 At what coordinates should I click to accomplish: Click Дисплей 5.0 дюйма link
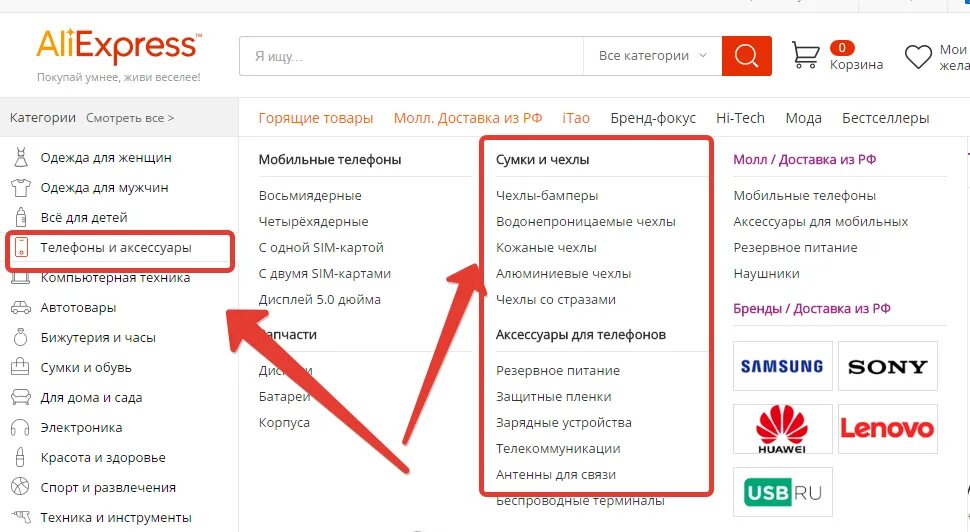pos(319,299)
